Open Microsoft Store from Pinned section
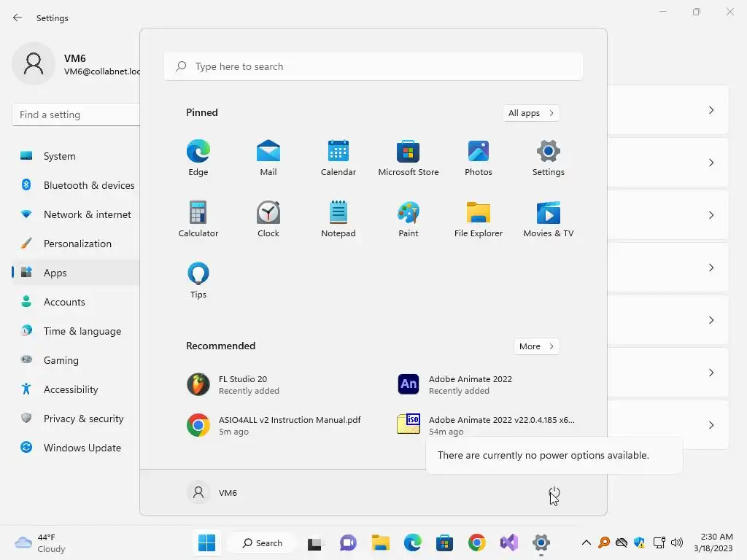Viewport: 747px width, 560px height. pyautogui.click(x=409, y=157)
